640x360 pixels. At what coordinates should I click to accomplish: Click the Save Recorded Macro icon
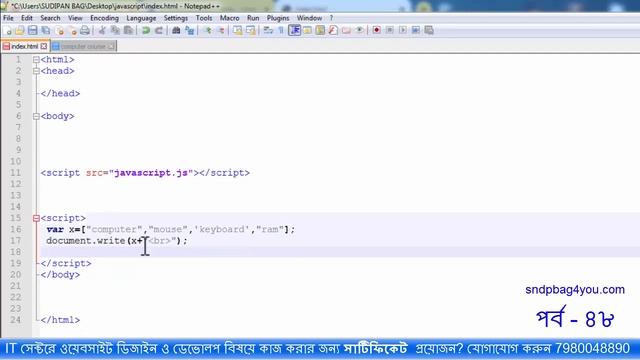coord(429,30)
